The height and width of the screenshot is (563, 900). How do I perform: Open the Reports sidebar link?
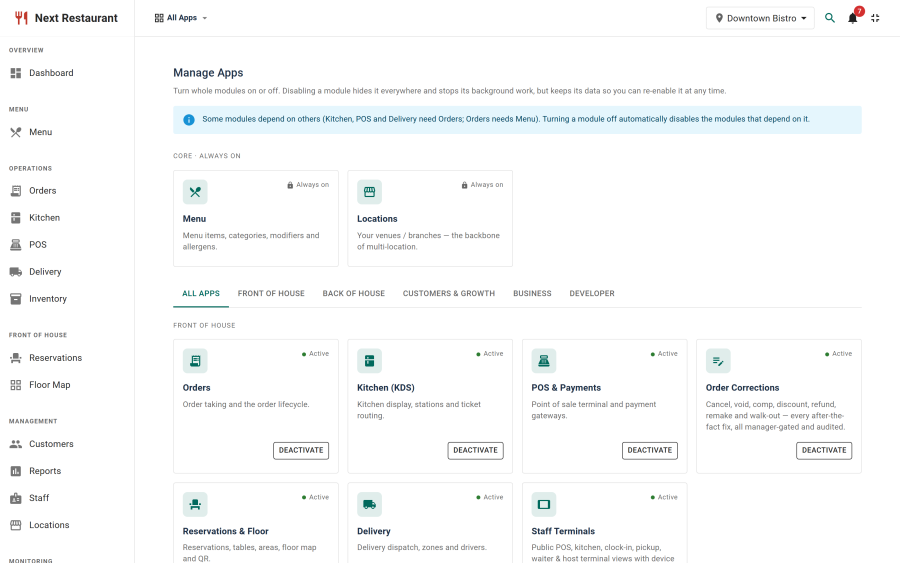(67, 471)
